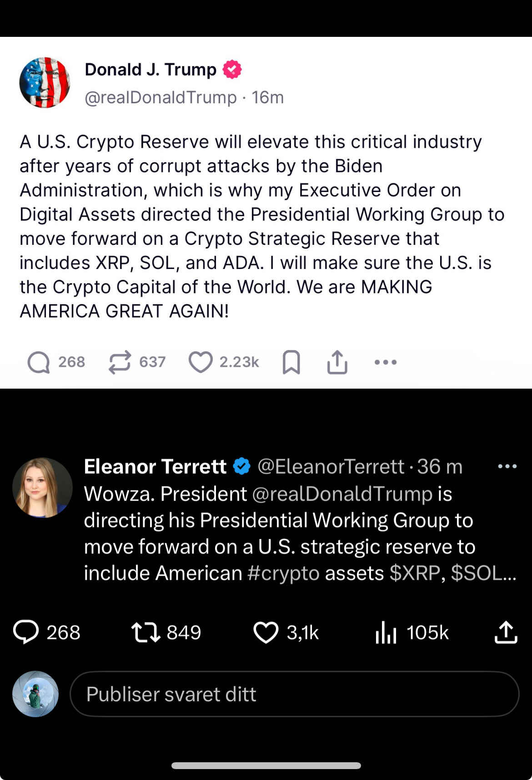Viewport: 532px width, 780px height.
Task: ReTruth the Donald J. Trump post
Action: (120, 362)
